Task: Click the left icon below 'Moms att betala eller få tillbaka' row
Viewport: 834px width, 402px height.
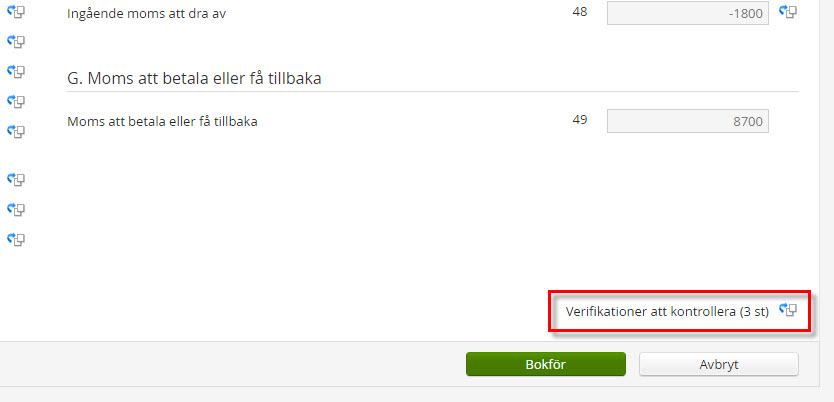Action: pyautogui.click(x=16, y=131)
